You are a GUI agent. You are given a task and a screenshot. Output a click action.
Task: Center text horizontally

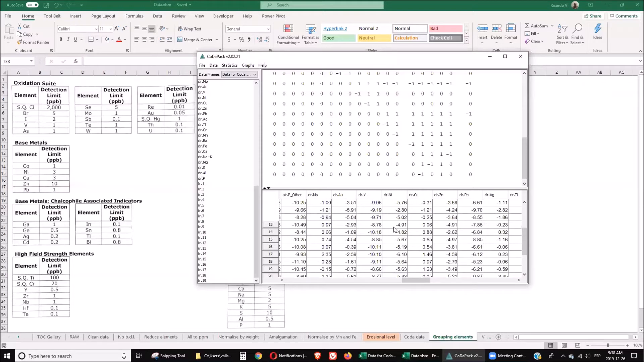144,40
